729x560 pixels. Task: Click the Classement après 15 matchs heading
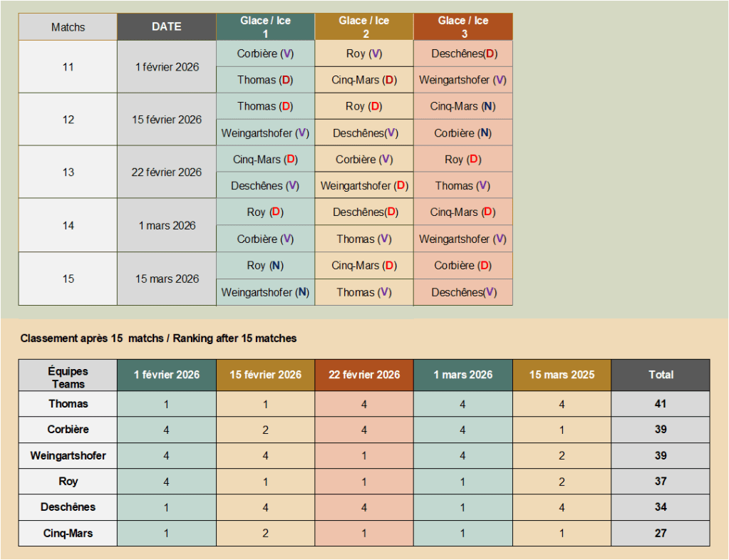click(x=158, y=338)
